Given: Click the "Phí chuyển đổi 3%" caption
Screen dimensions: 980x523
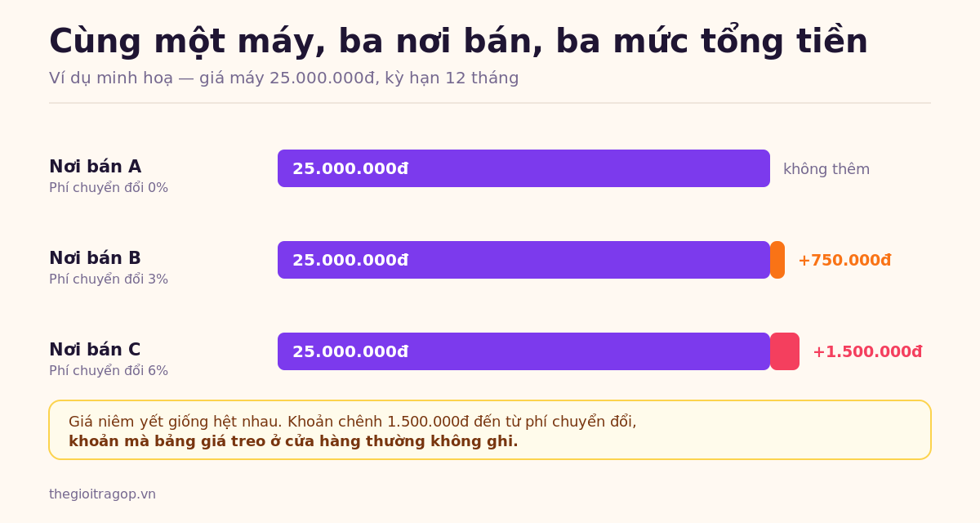Looking at the screenshot, I should 109,279.
